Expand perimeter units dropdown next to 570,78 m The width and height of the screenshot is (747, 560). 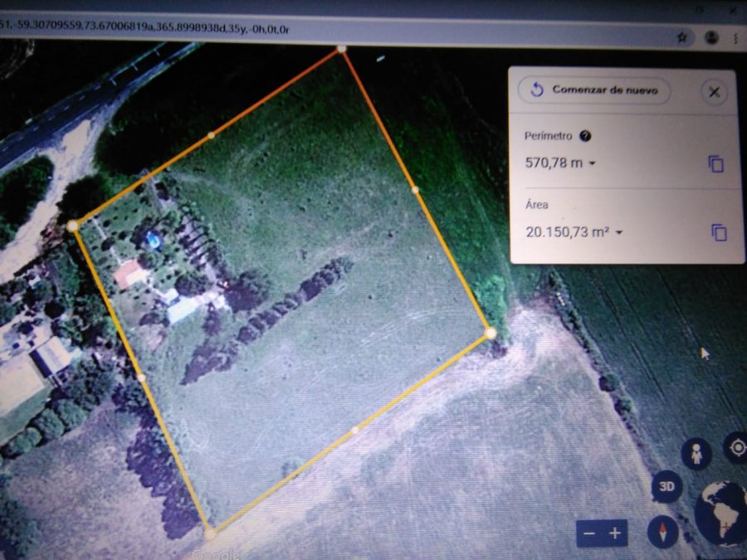click(x=592, y=163)
